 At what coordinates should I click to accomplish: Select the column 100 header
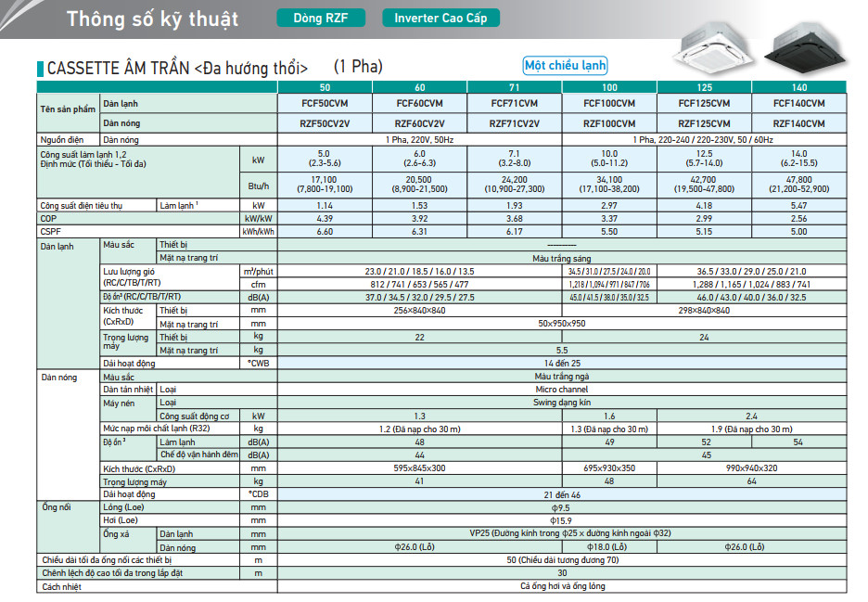click(609, 87)
